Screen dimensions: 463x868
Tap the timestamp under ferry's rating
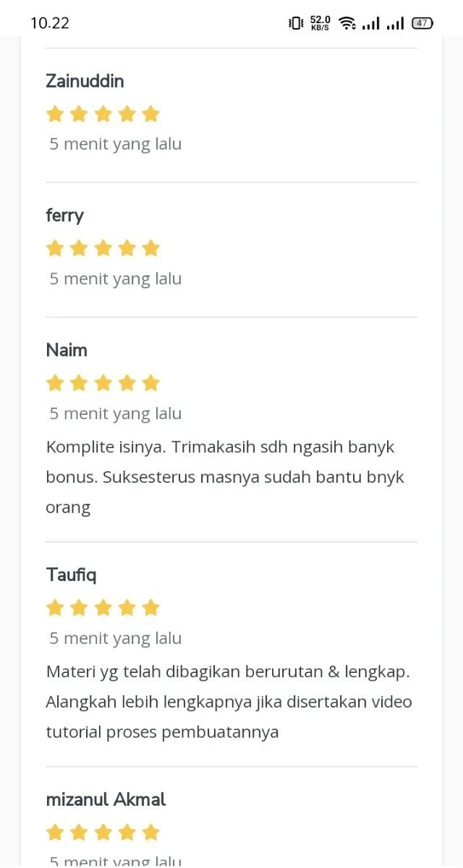pyautogui.click(x=116, y=279)
